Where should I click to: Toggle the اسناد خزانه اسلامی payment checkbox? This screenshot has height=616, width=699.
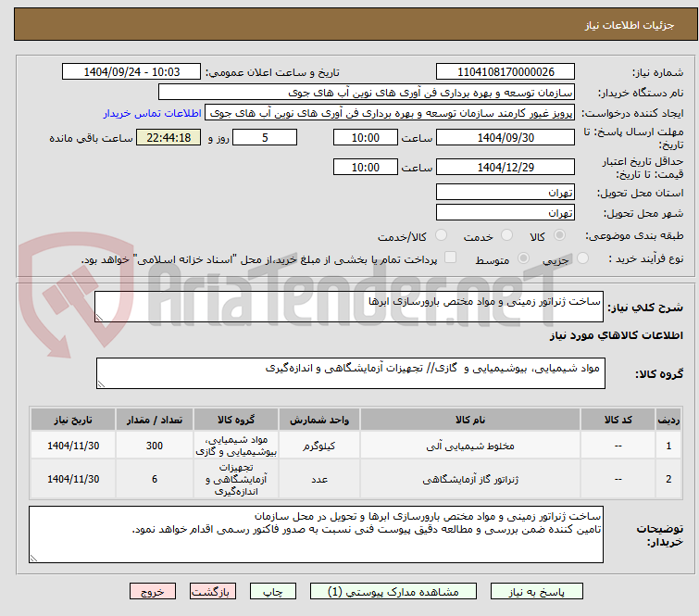pos(450,258)
